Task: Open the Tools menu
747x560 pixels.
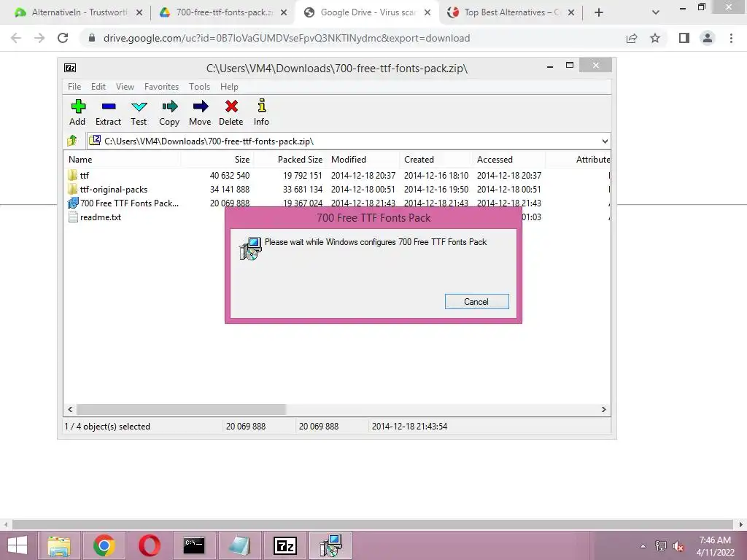Action: tap(199, 87)
